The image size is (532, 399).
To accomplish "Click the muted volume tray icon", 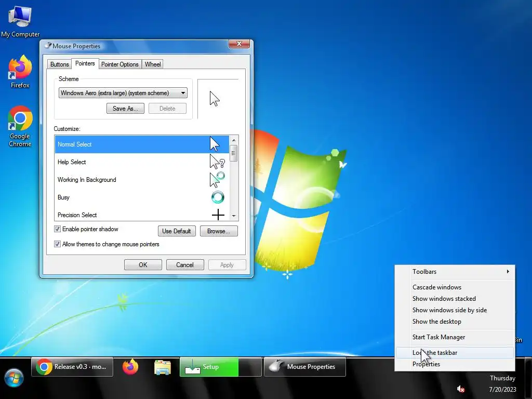I will pos(460,389).
